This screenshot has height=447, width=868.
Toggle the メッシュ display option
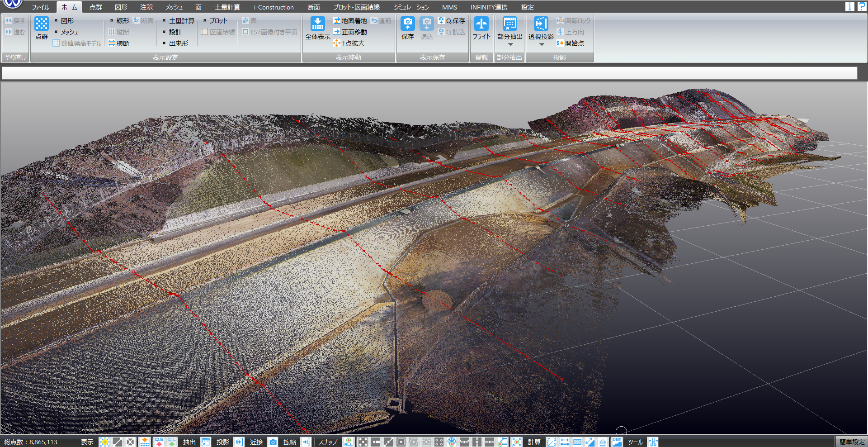click(69, 32)
